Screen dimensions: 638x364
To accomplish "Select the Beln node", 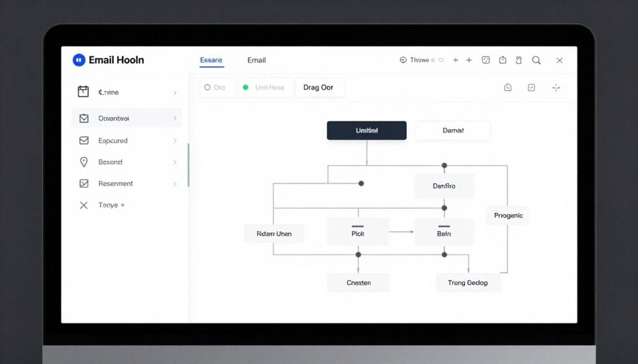I will point(444,232).
